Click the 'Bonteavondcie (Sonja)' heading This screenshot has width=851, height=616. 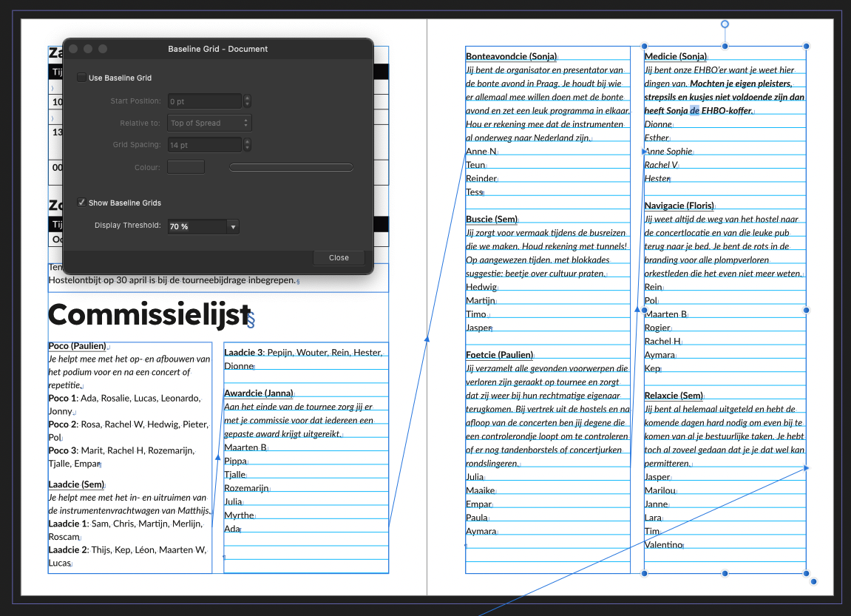tap(511, 56)
